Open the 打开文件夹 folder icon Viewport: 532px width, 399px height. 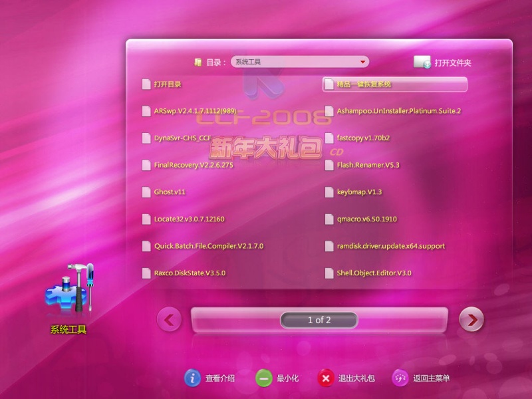click(422, 63)
